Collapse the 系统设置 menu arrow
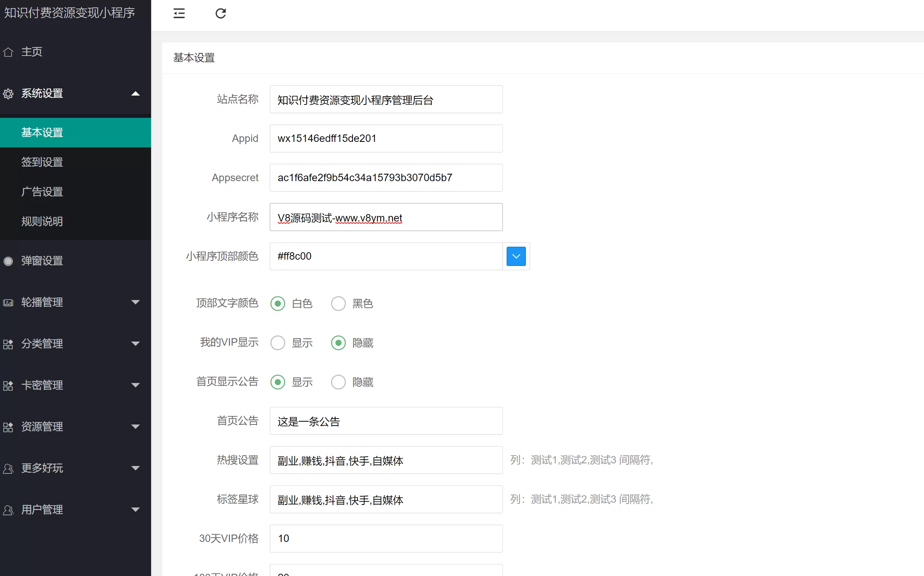This screenshot has width=924, height=576. pyautogui.click(x=135, y=94)
